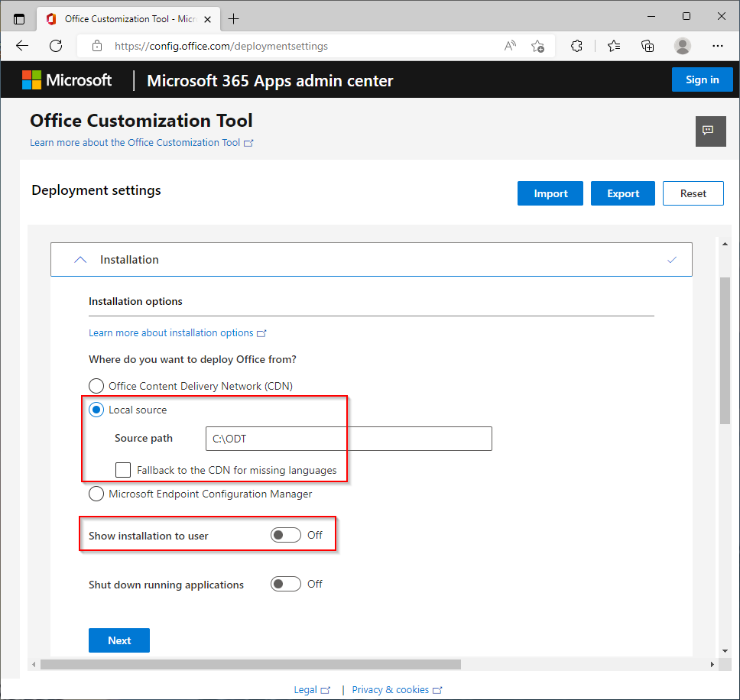Add page to favorites star icon
Screen dimensions: 740x700
(537, 46)
